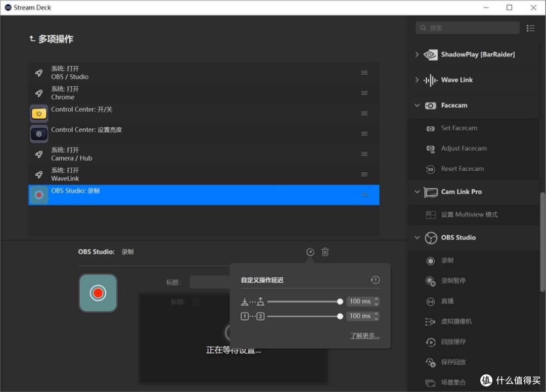Click the press-release delay slider handle

(x=340, y=302)
